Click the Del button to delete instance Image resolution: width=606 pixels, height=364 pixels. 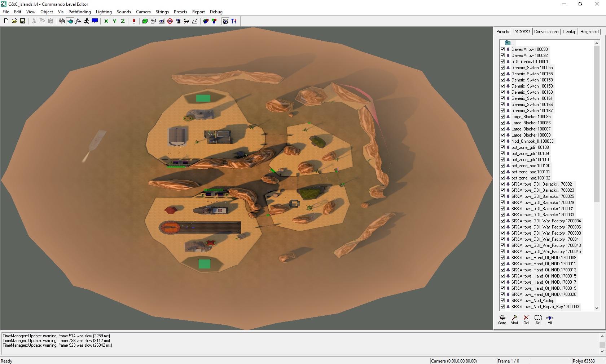click(x=526, y=319)
